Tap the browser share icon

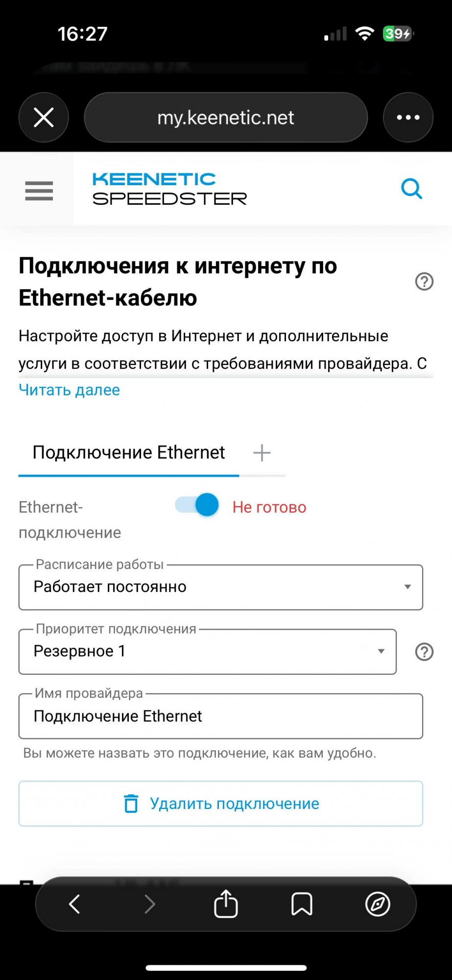click(x=226, y=904)
